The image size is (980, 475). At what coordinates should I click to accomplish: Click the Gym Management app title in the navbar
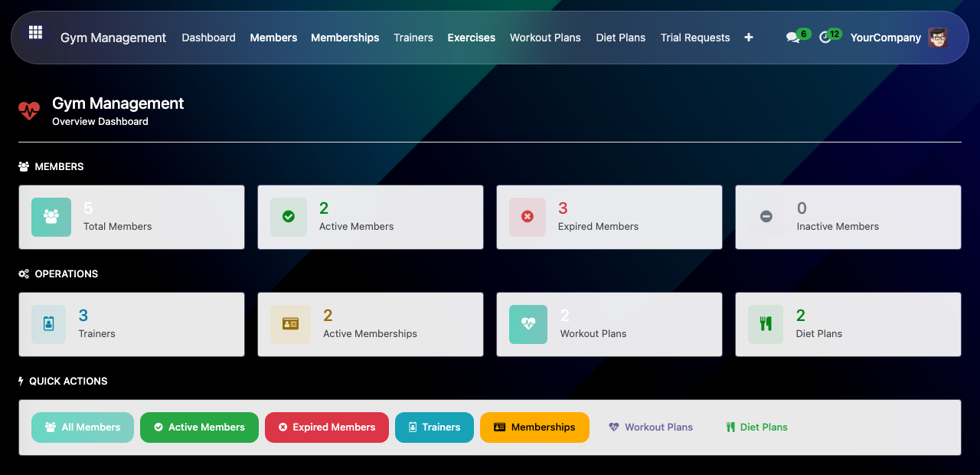click(113, 38)
